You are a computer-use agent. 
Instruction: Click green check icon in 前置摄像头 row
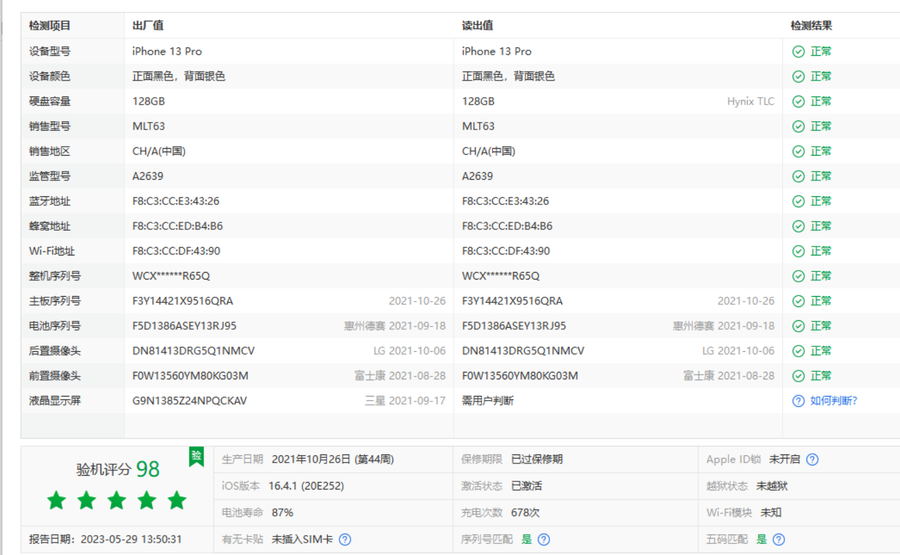tap(798, 376)
